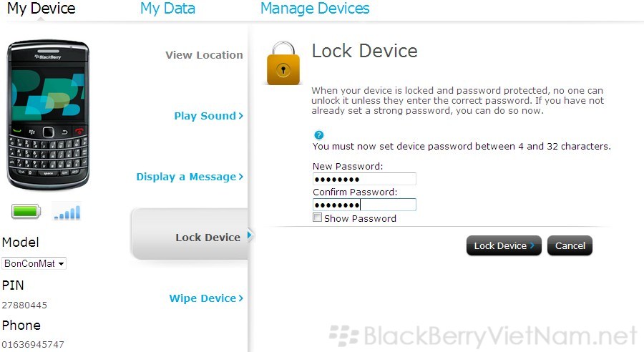This screenshot has width=644, height=352.
Task: Click the arrow beside Play Sound
Action: tap(241, 116)
